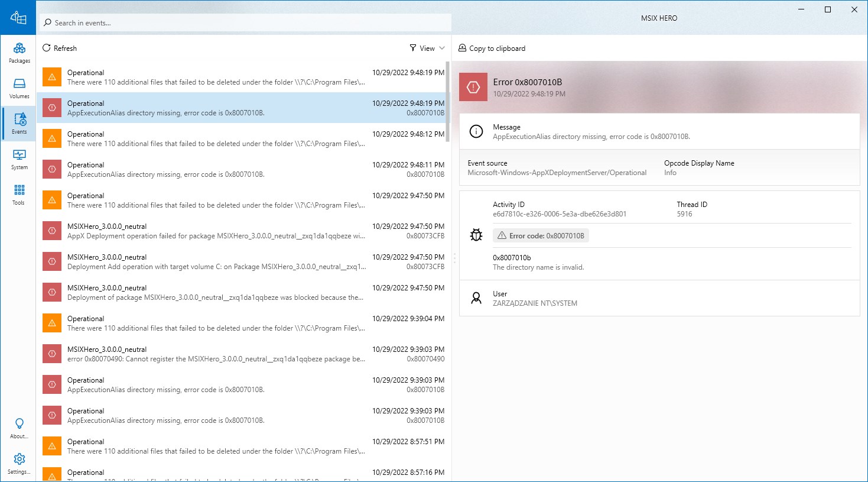Copy event details to clipboard
Screen dimensions: 868x482
(492, 48)
